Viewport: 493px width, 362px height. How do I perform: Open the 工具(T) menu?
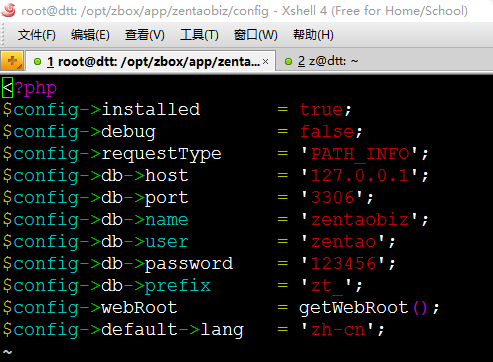click(199, 35)
